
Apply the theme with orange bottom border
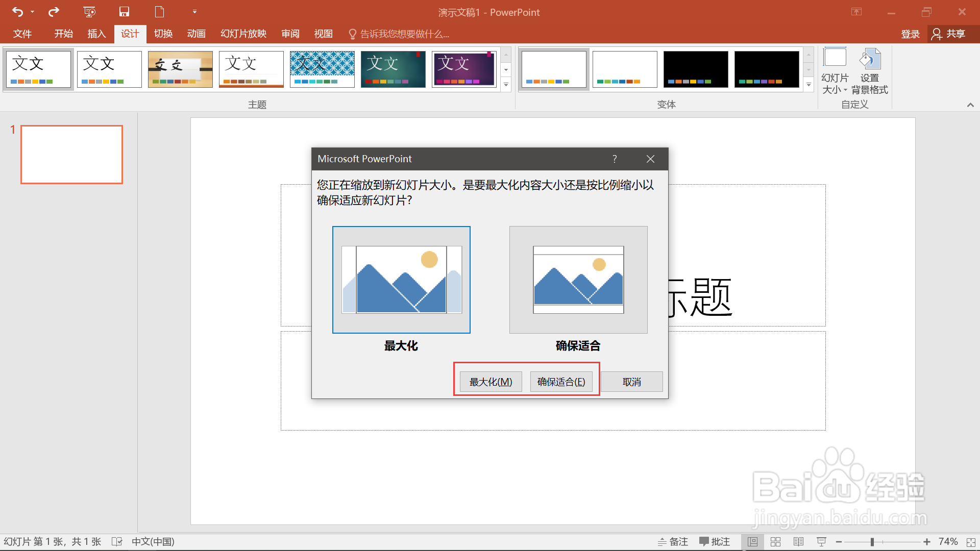point(251,69)
